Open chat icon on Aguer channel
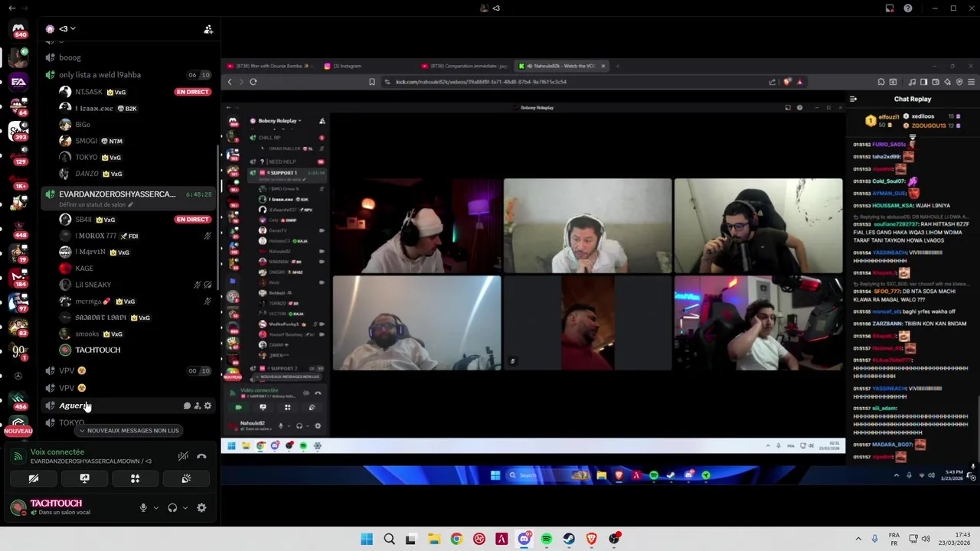The height and width of the screenshot is (551, 980). pyautogui.click(x=187, y=406)
